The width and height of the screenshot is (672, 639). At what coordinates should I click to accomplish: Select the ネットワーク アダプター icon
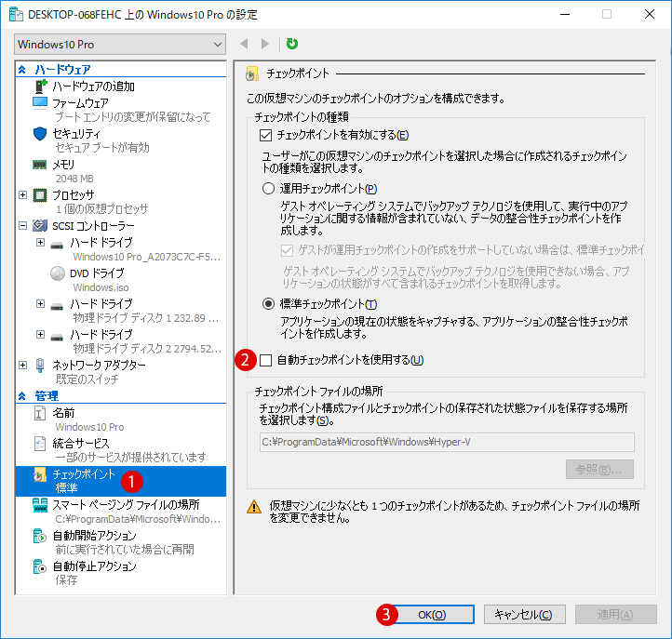(x=40, y=365)
